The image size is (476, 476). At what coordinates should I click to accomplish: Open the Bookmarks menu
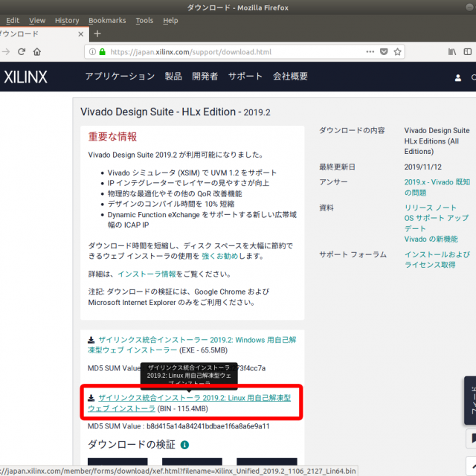[107, 20]
